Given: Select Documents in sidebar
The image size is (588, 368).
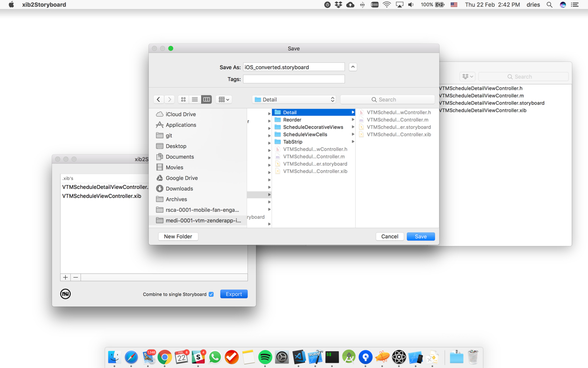Looking at the screenshot, I should (x=179, y=157).
